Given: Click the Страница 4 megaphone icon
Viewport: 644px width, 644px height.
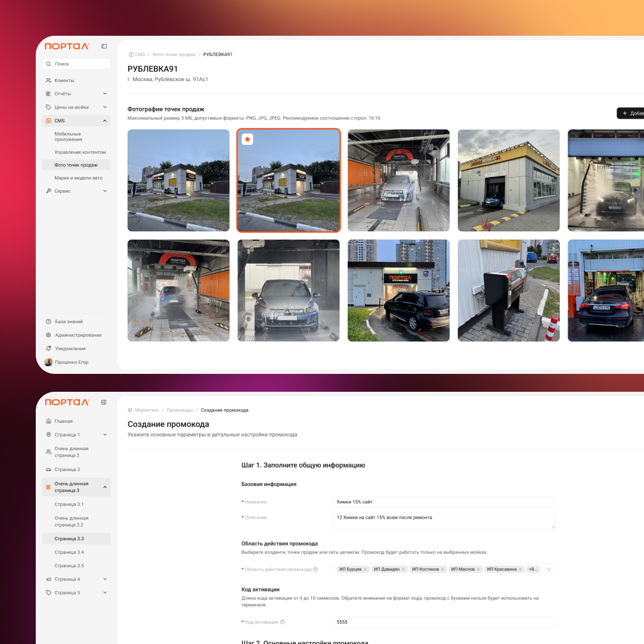Looking at the screenshot, I should pyautogui.click(x=48, y=579).
